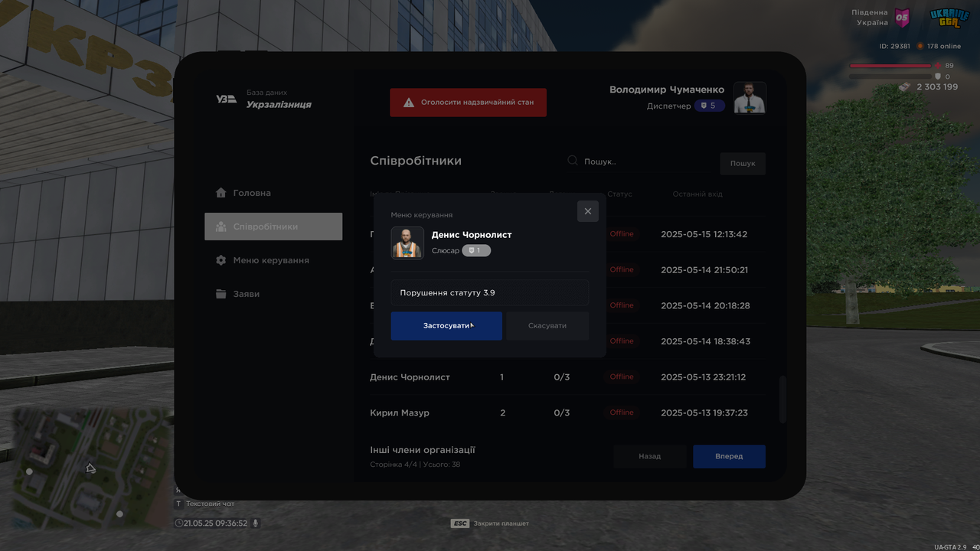980x551 pixels.
Task: Click the employee list scrollbar
Action: pos(782,399)
